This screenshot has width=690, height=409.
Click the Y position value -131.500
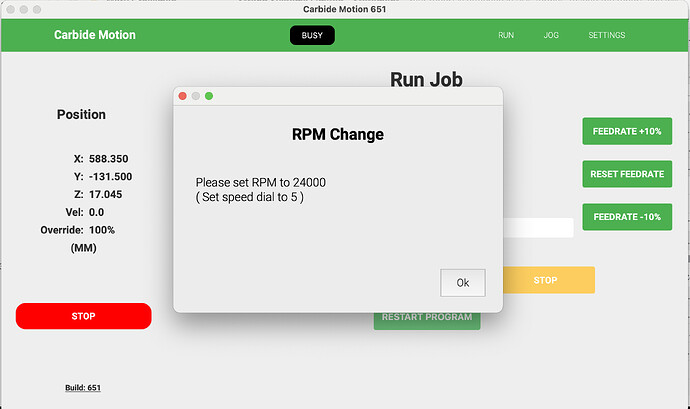point(110,177)
